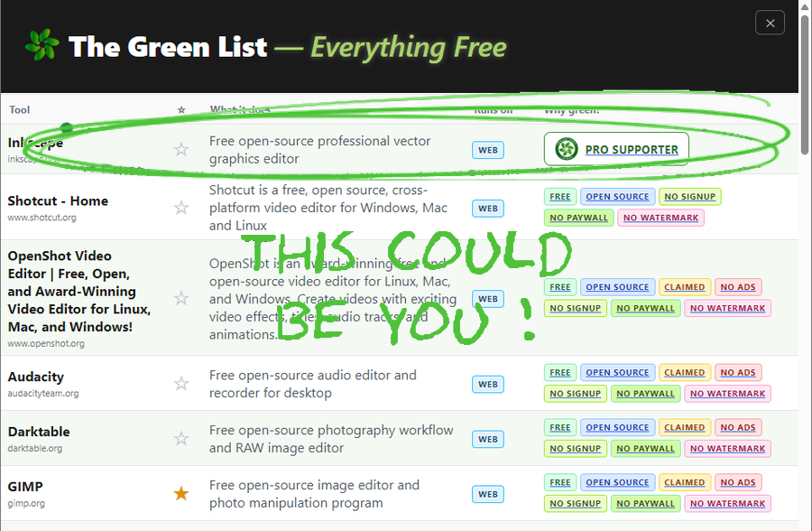The height and width of the screenshot is (531, 812).
Task: Star the Audacity row
Action: click(x=181, y=384)
